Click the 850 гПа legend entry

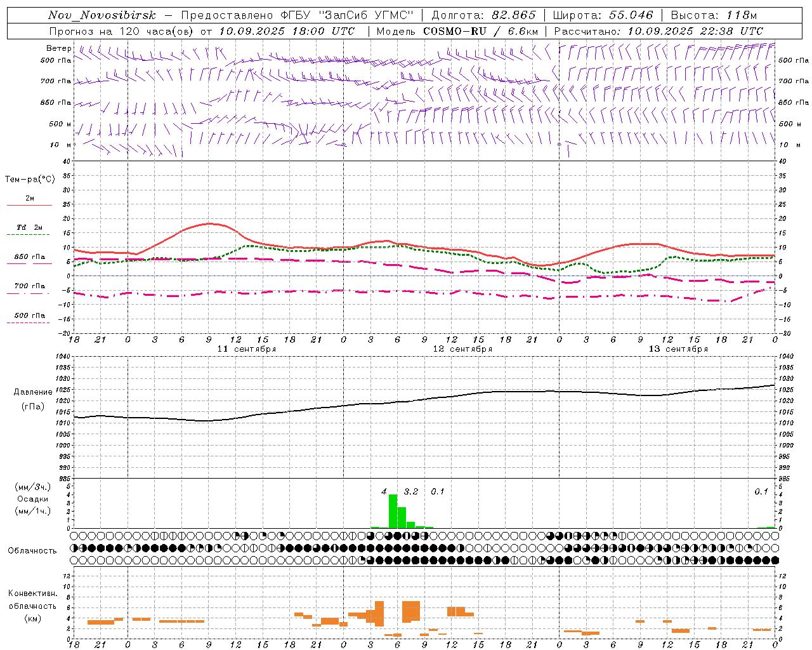[30, 260]
